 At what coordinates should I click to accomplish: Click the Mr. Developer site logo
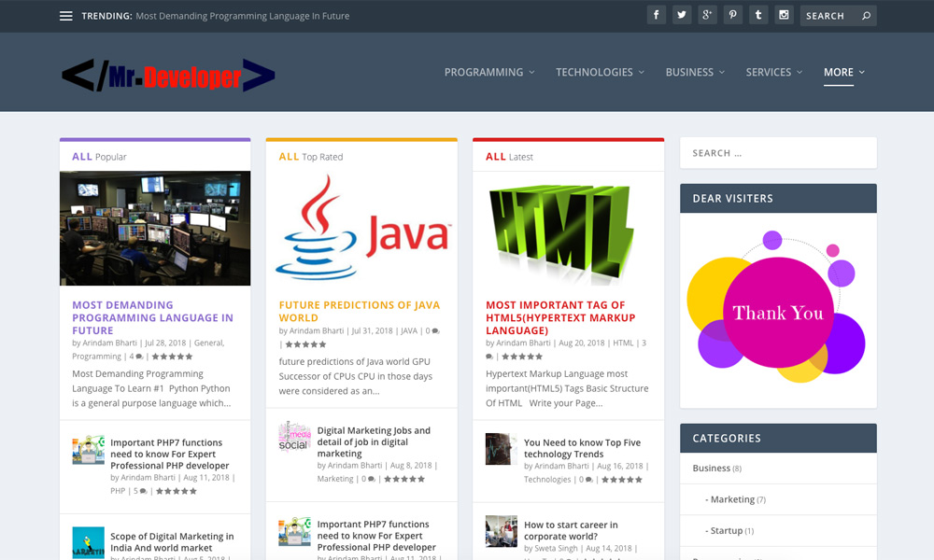tap(168, 76)
